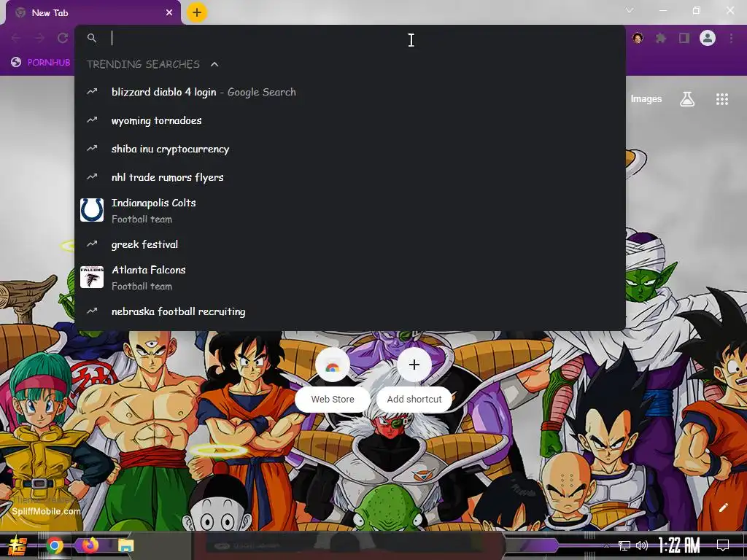Open the Extensions puzzle icon

click(x=661, y=38)
